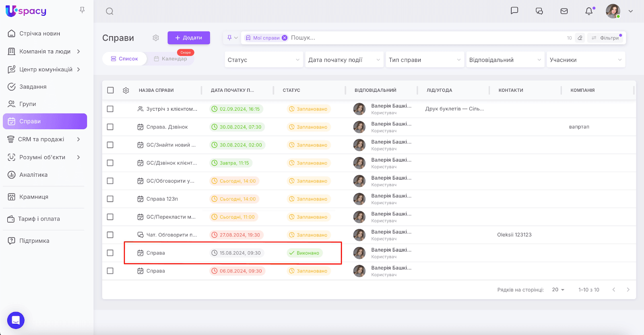Open Завдання in the sidebar menu
The height and width of the screenshot is (335, 644).
click(x=33, y=87)
